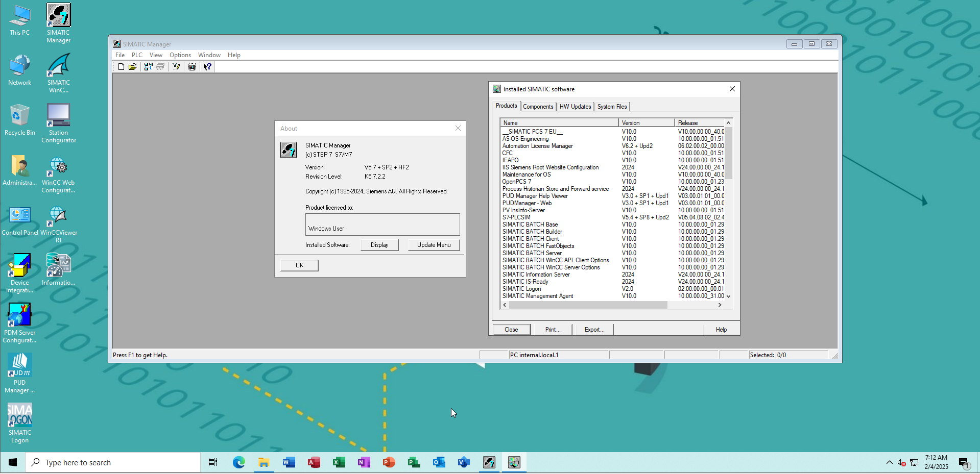Open the Window menu

click(x=209, y=55)
